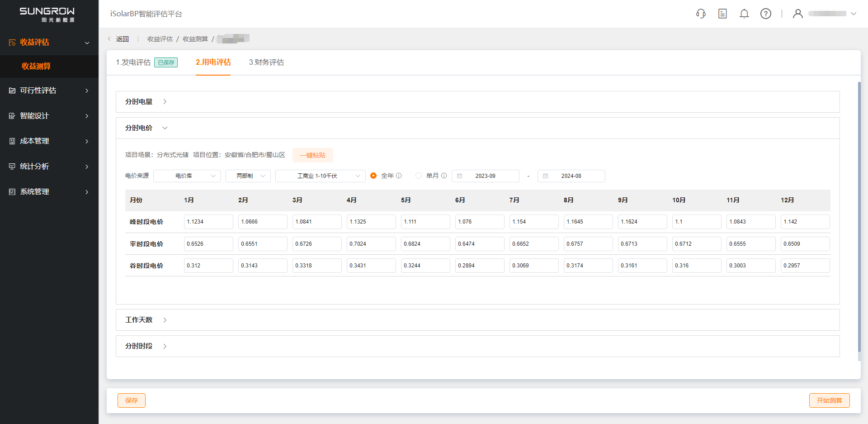
Task: Click the 保存 button
Action: [132, 400]
